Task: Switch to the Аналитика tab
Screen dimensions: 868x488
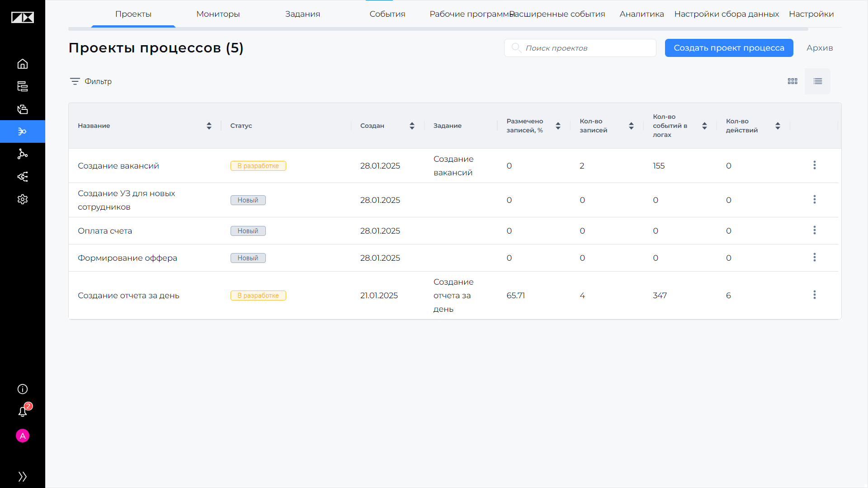Action: pos(642,14)
